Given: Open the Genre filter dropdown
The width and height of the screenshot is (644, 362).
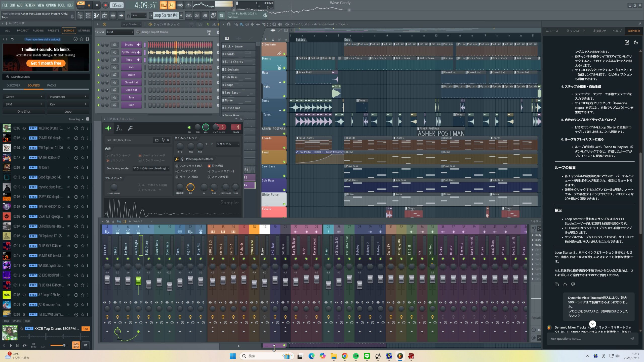Looking at the screenshot, I should click(24, 97).
